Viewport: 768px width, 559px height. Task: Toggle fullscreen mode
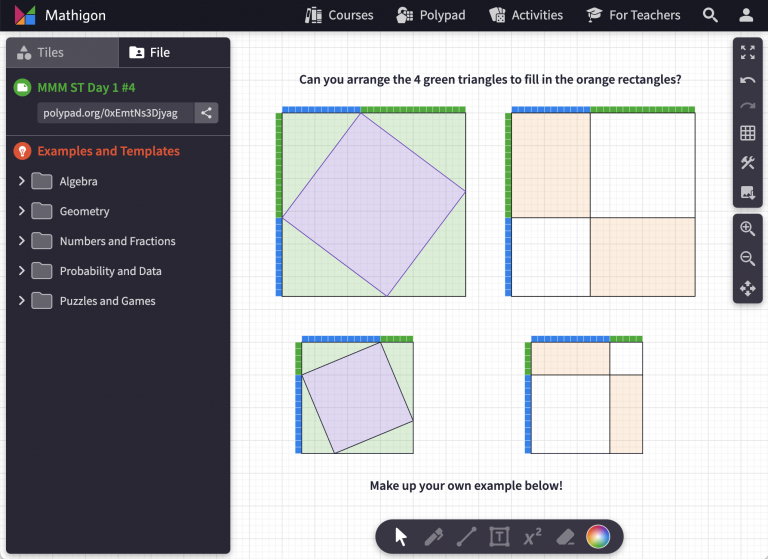pos(747,52)
